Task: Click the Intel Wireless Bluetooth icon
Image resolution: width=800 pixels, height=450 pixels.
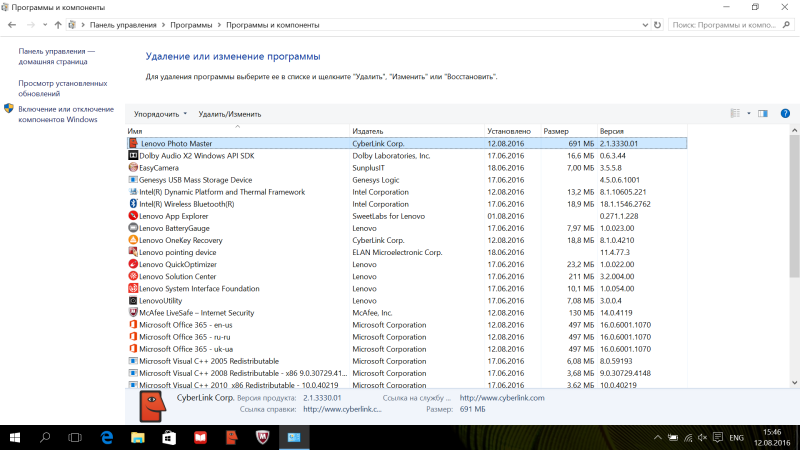Action: (133, 204)
